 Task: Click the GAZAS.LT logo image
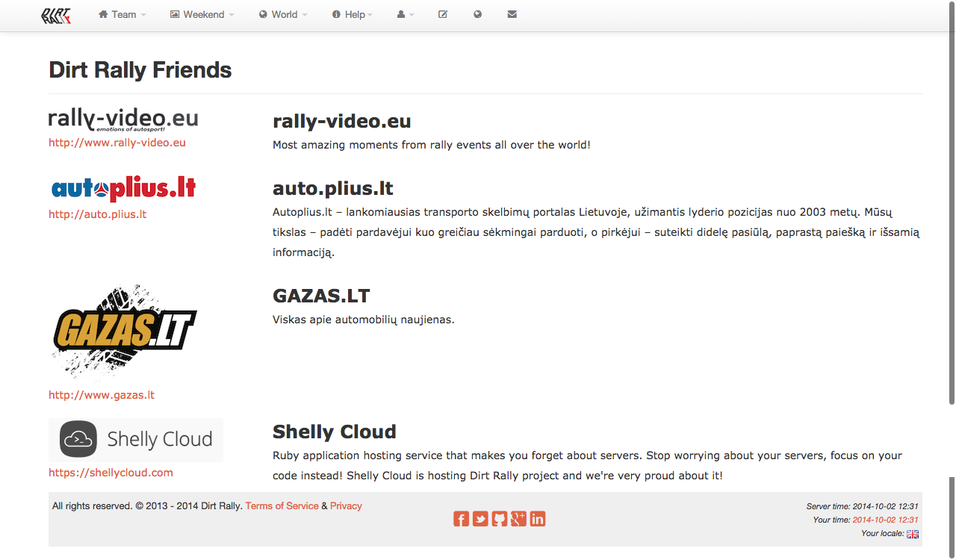coord(123,333)
